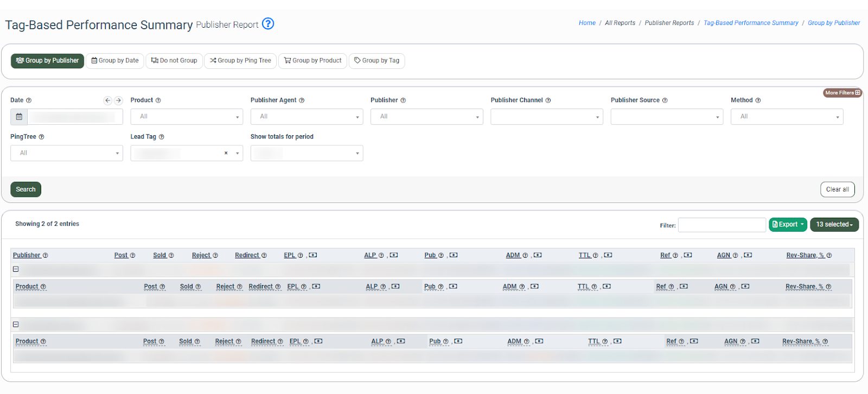Click the help icon beside Publisher Report title

pyautogui.click(x=268, y=24)
